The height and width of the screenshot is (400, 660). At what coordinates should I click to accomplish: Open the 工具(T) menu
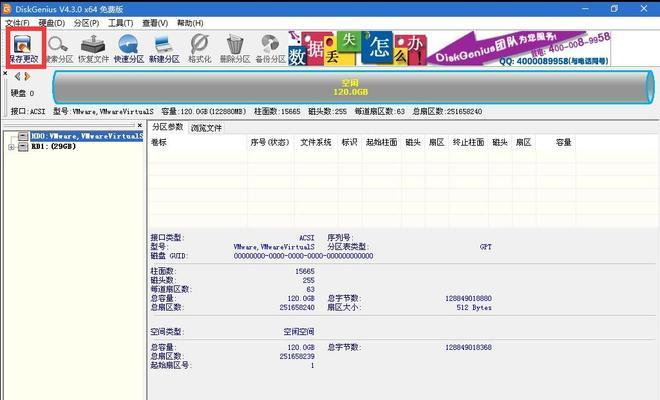(x=121, y=23)
